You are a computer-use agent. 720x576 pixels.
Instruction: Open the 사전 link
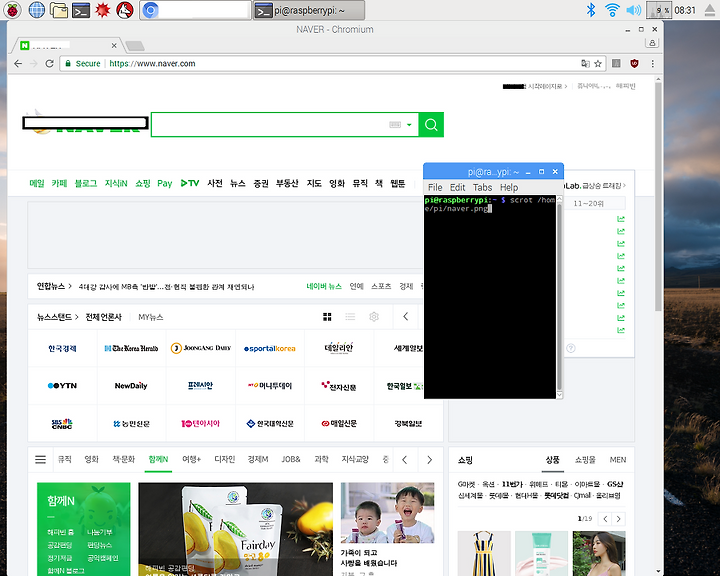pyautogui.click(x=215, y=183)
